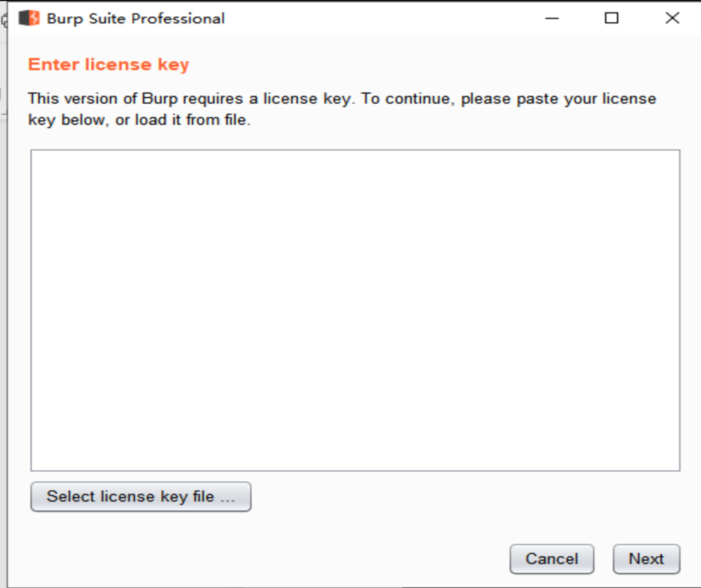Close the Burp Suite Professional window
This screenshot has width=701, height=588.
[672, 18]
